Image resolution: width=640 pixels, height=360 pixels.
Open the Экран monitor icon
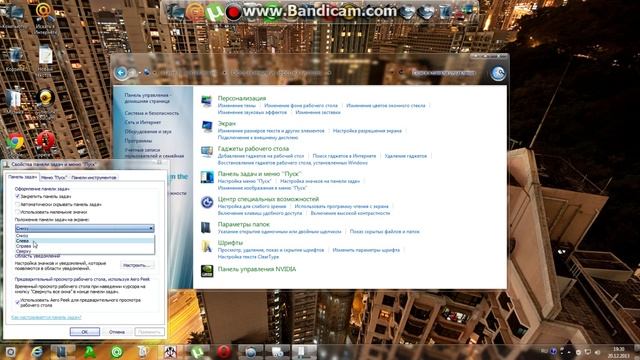[x=207, y=127]
